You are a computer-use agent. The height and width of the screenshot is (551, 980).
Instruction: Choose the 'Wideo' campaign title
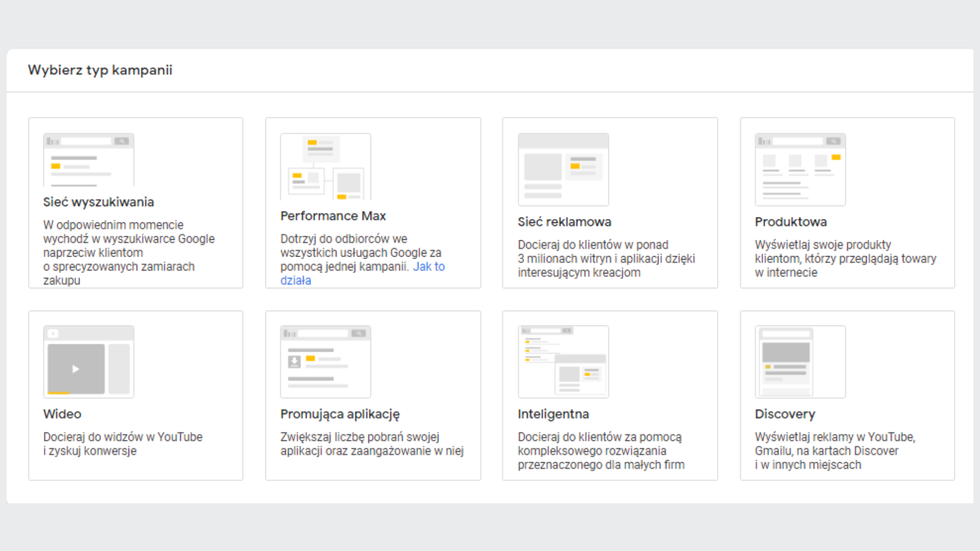point(62,414)
